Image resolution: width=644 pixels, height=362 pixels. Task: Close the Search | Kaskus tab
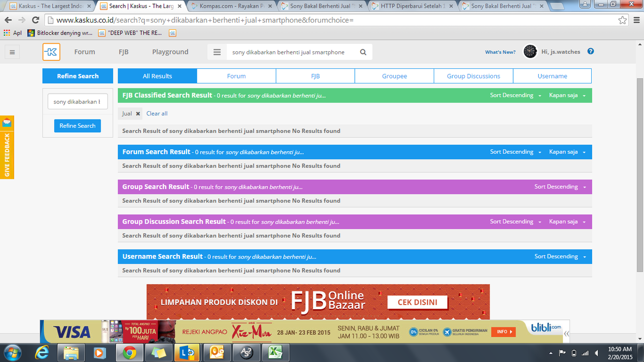[180, 6]
